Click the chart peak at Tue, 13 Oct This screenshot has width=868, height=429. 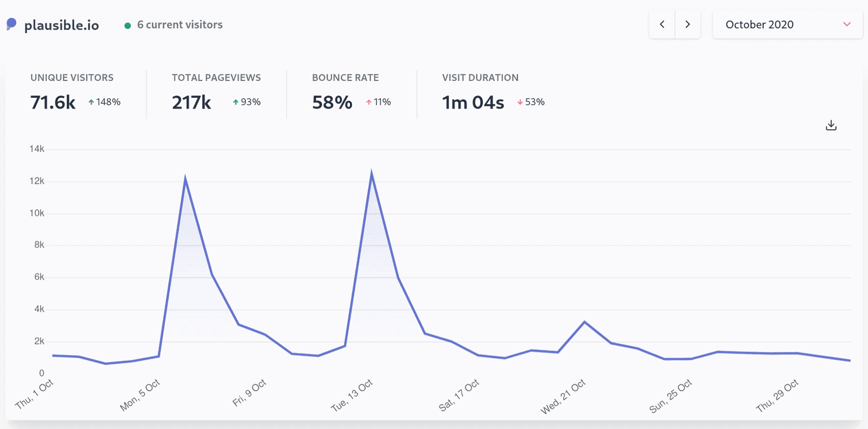pos(372,174)
